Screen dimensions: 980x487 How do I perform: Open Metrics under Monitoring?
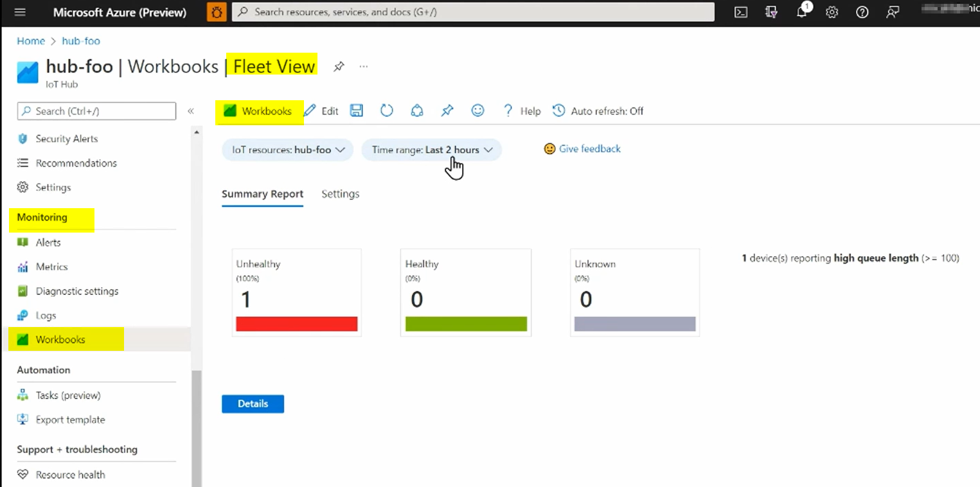[51, 267]
